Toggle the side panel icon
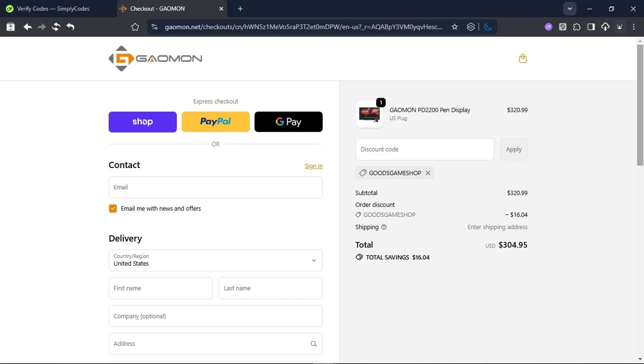Viewport: 644px width, 364px height. (591, 27)
